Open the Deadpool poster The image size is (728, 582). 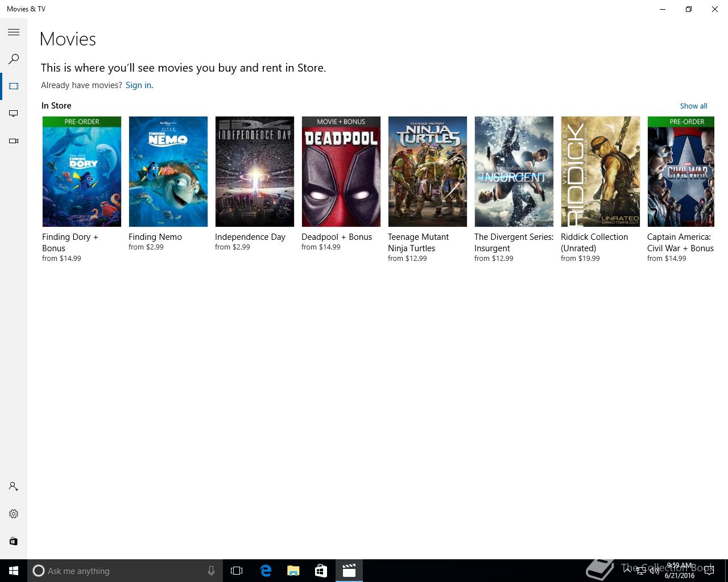tap(341, 172)
